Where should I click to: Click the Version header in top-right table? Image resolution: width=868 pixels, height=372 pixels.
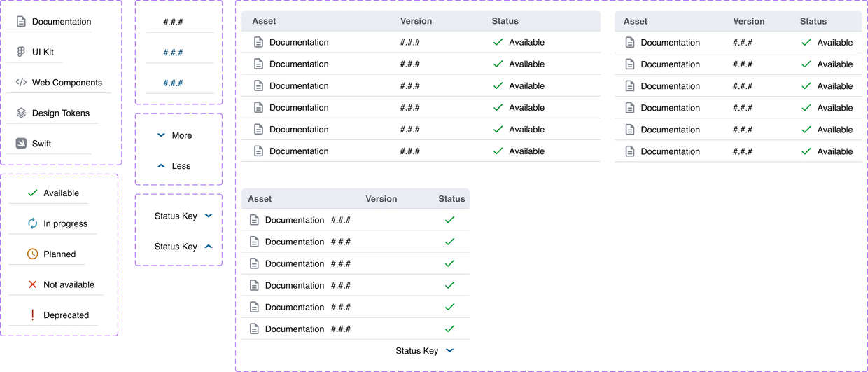click(748, 21)
